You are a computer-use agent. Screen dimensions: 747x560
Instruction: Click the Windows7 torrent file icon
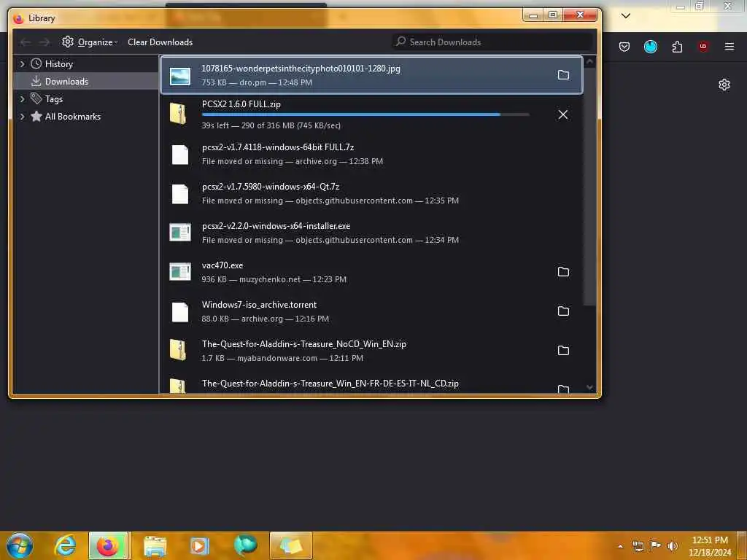click(x=180, y=312)
